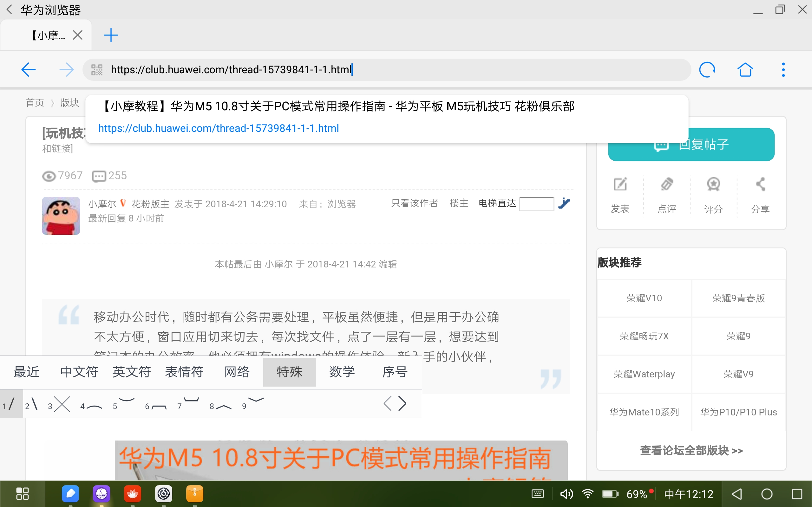The height and width of the screenshot is (507, 812).
Task: Click the back arrow navigation button
Action: pyautogui.click(x=29, y=70)
